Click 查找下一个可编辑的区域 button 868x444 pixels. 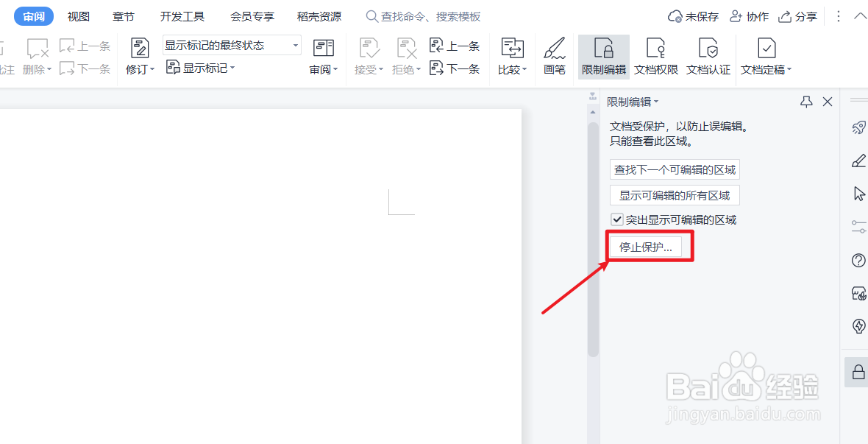[675, 170]
